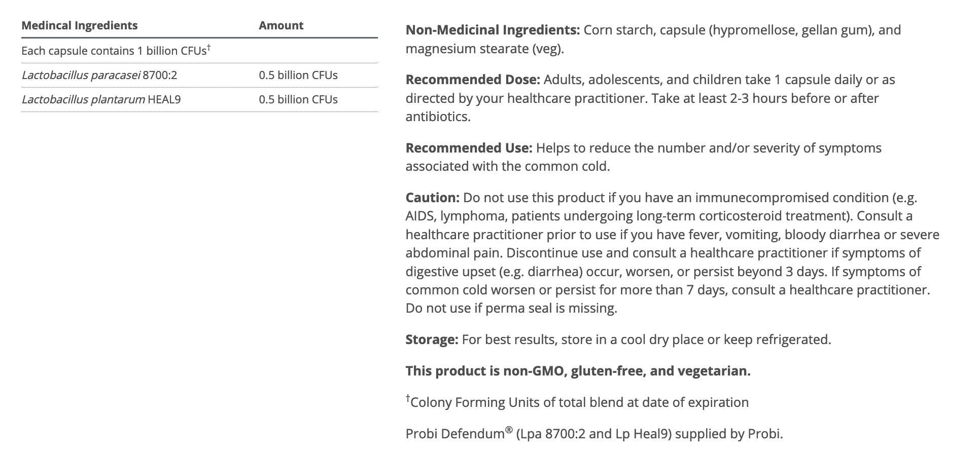This screenshot has width=980, height=453.
Task: Click the Recommended Use heading
Action: click(468, 148)
